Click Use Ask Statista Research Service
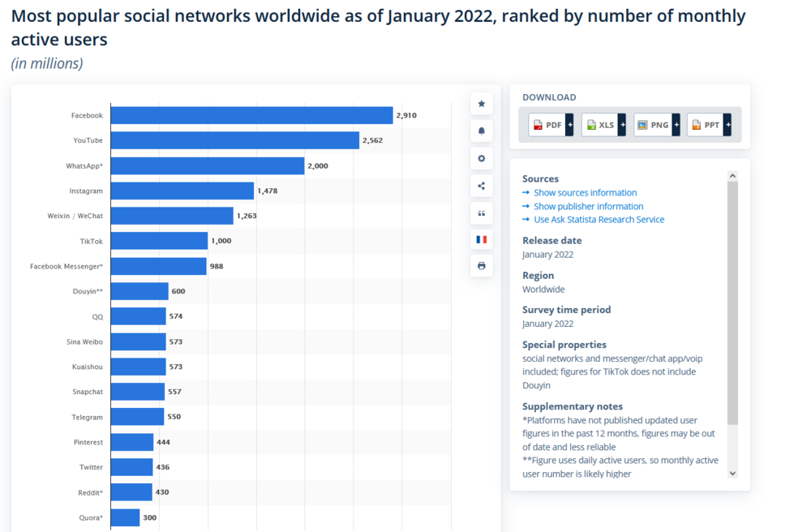The width and height of the screenshot is (811, 532). (x=599, y=220)
